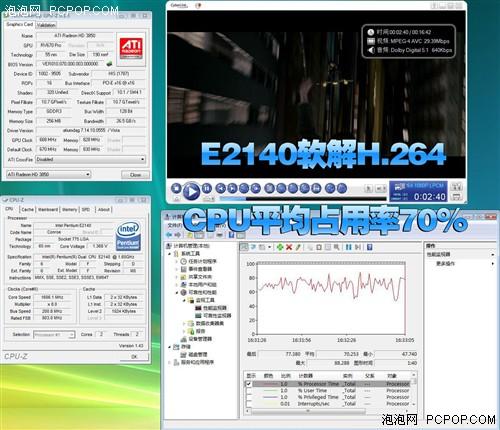Switch to Validation tab in GPU-Z
Viewport: 500px width, 430px height.
tap(46, 25)
